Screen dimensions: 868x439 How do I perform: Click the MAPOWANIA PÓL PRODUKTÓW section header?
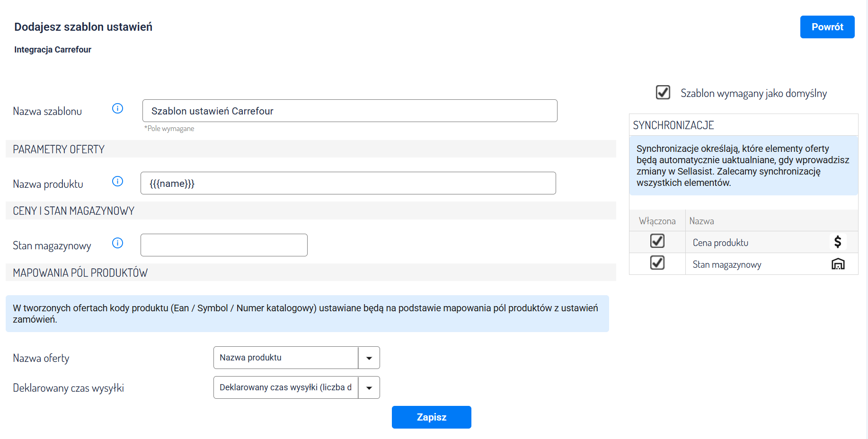[x=80, y=273]
